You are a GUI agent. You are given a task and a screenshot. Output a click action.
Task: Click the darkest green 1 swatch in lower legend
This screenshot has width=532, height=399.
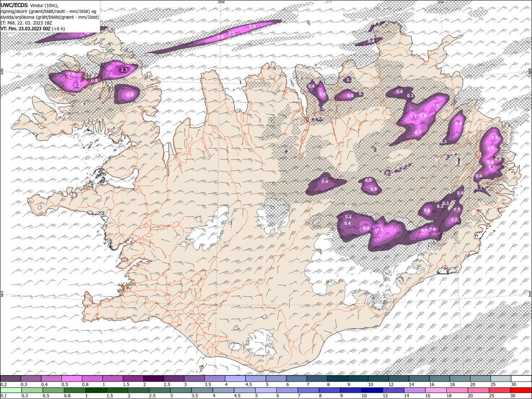click(x=96, y=390)
